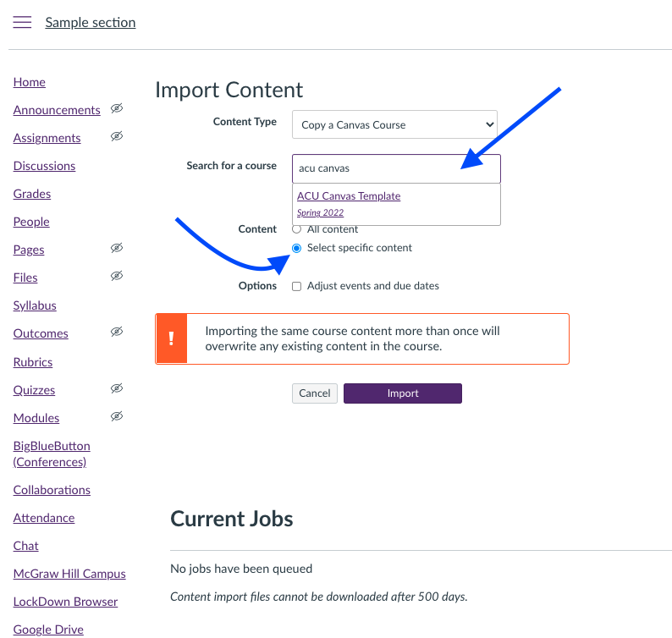The image size is (672, 638).
Task: Open the Syllabus navigation link
Action: [35, 305]
